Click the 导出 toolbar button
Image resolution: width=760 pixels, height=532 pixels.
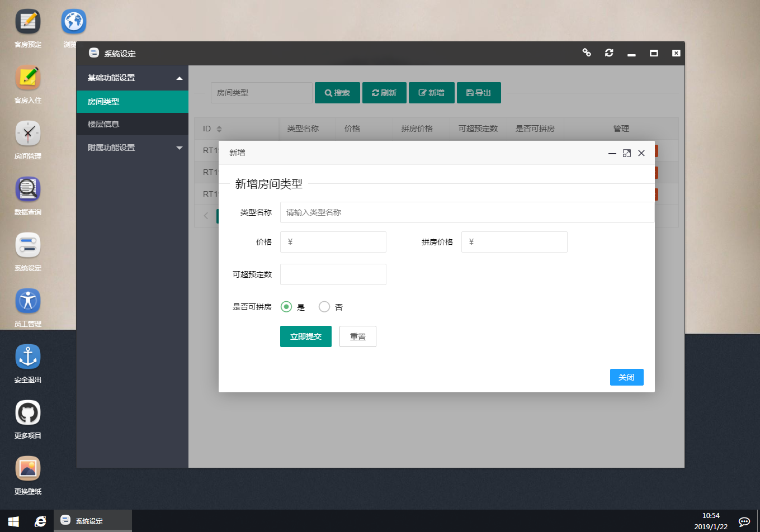pyautogui.click(x=479, y=93)
